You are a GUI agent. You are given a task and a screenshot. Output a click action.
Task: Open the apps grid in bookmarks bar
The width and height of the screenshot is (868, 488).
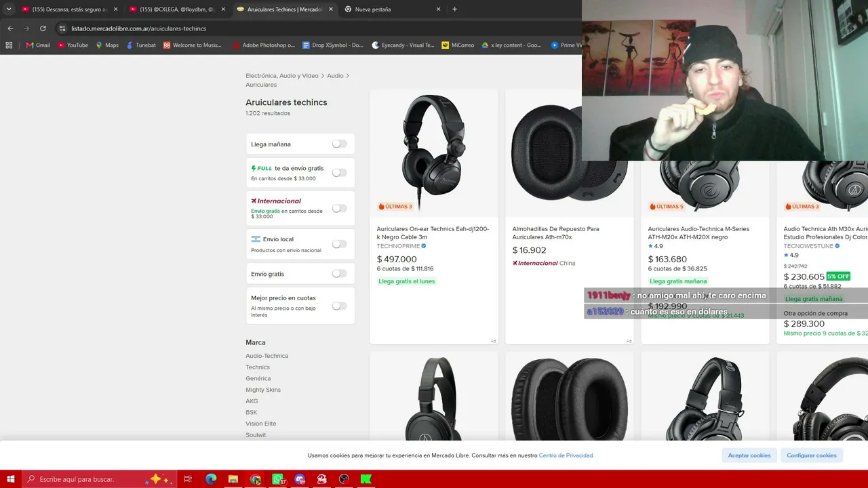tap(9, 45)
